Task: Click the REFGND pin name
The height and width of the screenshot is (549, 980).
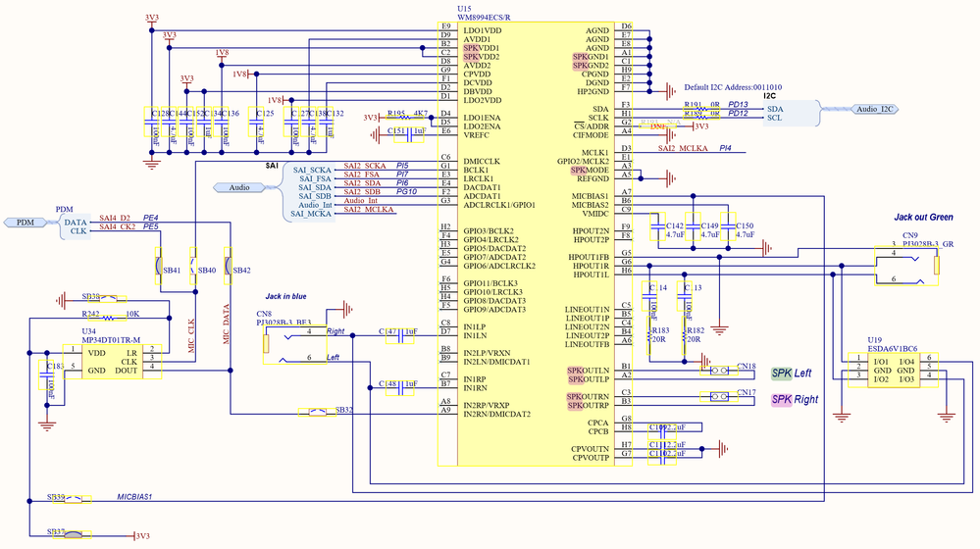Action: point(593,178)
